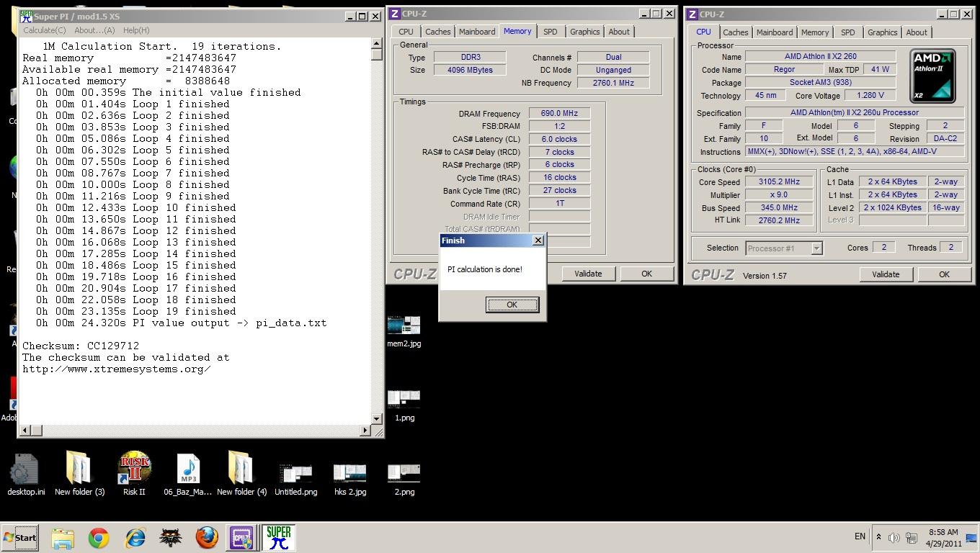Click OK in PI calculation done dialog

tap(512, 305)
